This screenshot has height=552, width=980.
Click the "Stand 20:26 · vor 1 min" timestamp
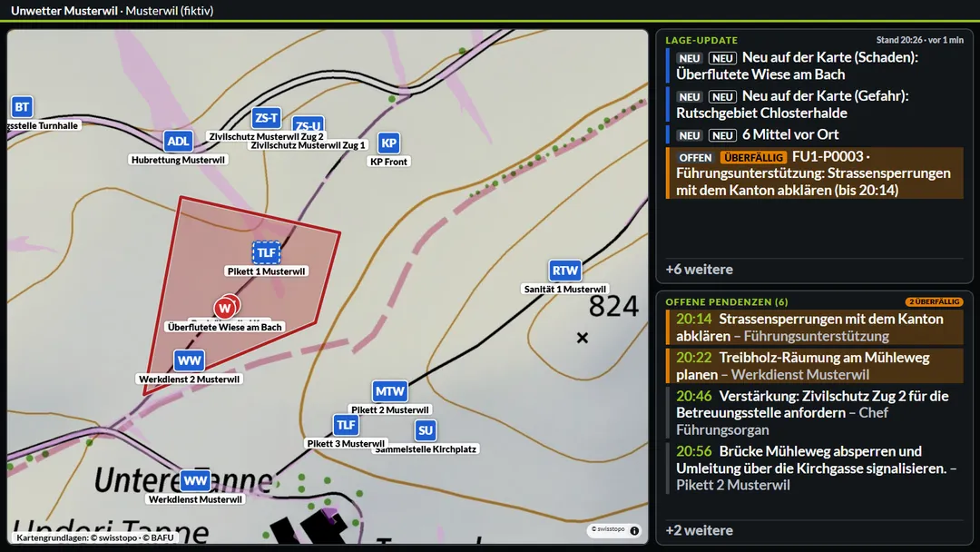click(919, 40)
